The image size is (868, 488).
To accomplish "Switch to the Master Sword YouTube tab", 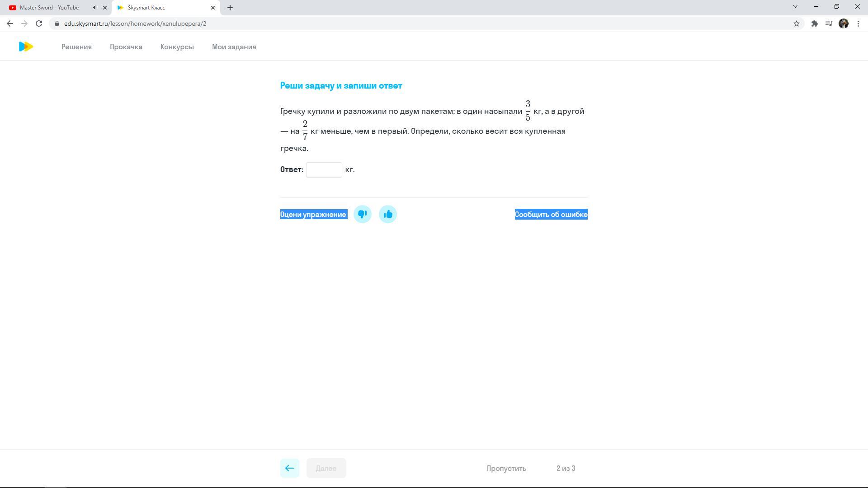I will coord(49,8).
